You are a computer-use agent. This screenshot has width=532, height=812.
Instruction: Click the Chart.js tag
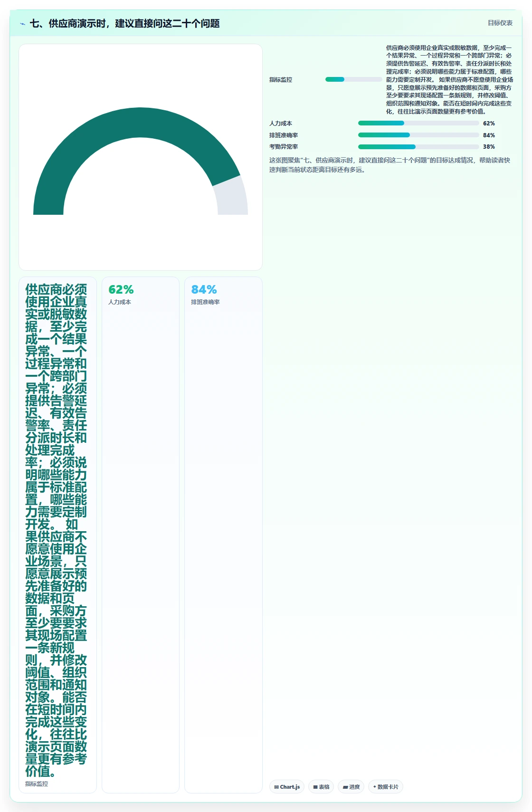pyautogui.click(x=287, y=787)
